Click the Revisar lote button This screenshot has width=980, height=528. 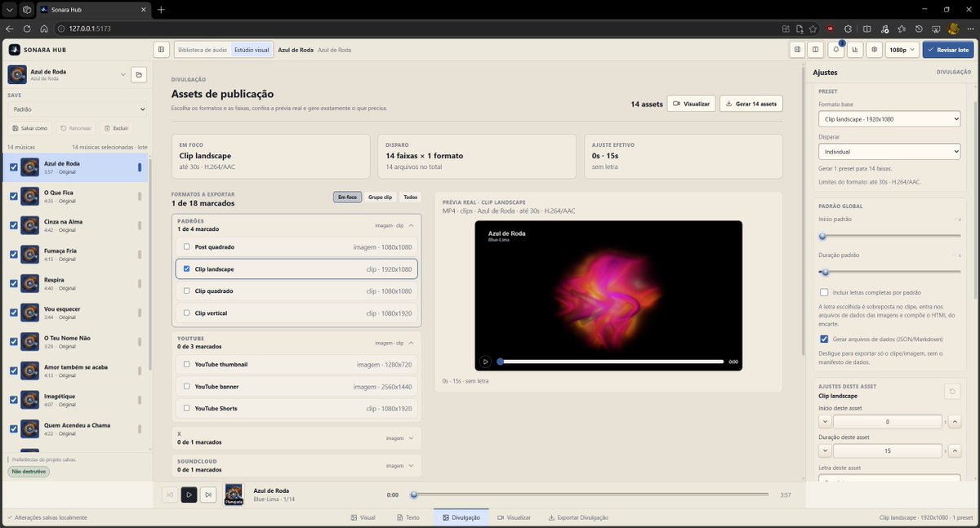pos(947,50)
